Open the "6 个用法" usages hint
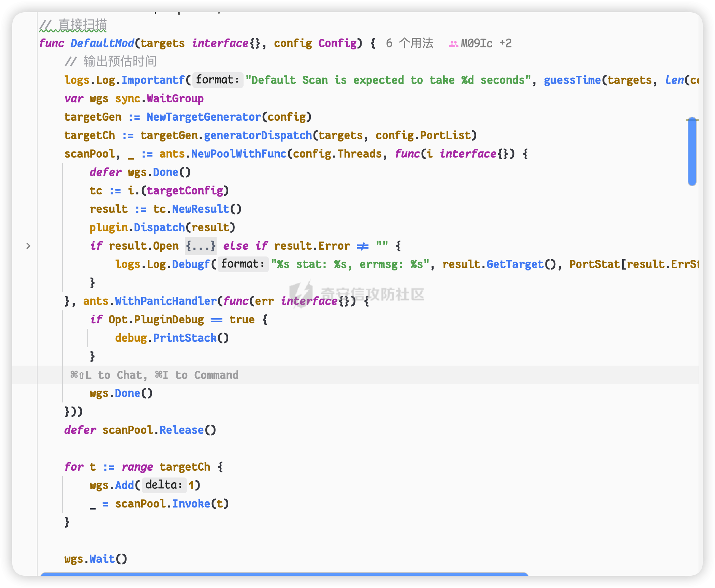Viewport: 715px width, 588px height. (x=409, y=43)
